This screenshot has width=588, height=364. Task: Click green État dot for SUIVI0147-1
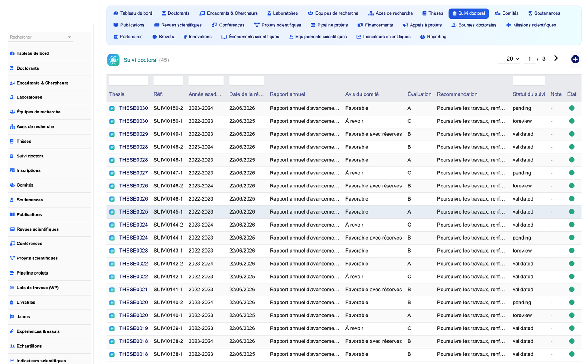571,173
